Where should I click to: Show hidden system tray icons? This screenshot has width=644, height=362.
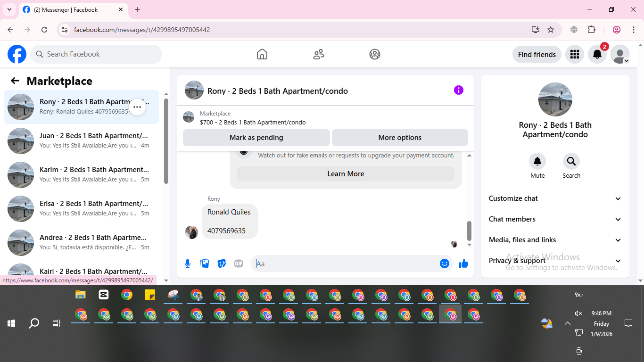tap(568, 323)
